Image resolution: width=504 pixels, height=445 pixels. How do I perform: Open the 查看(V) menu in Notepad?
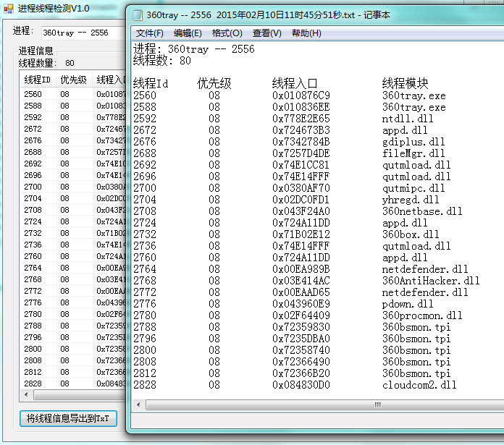point(266,33)
